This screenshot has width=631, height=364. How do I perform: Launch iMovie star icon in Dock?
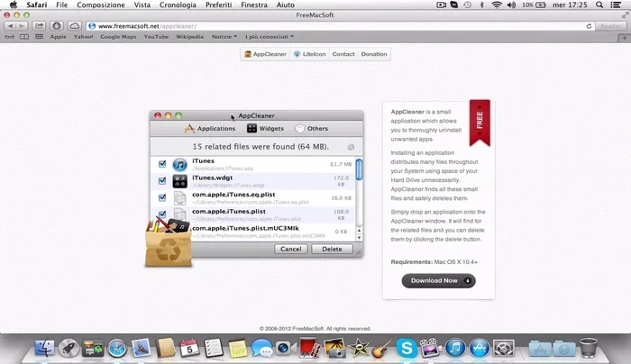(x=358, y=348)
